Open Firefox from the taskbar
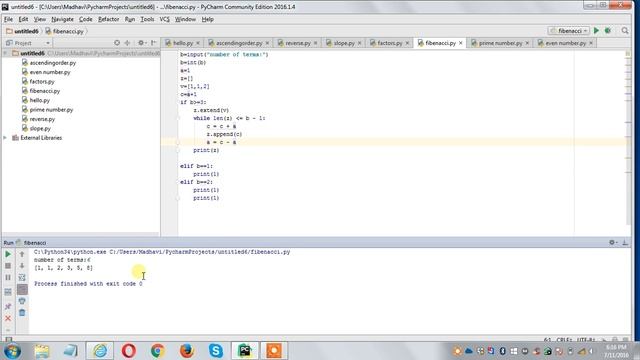The image size is (640, 360). coord(187,351)
